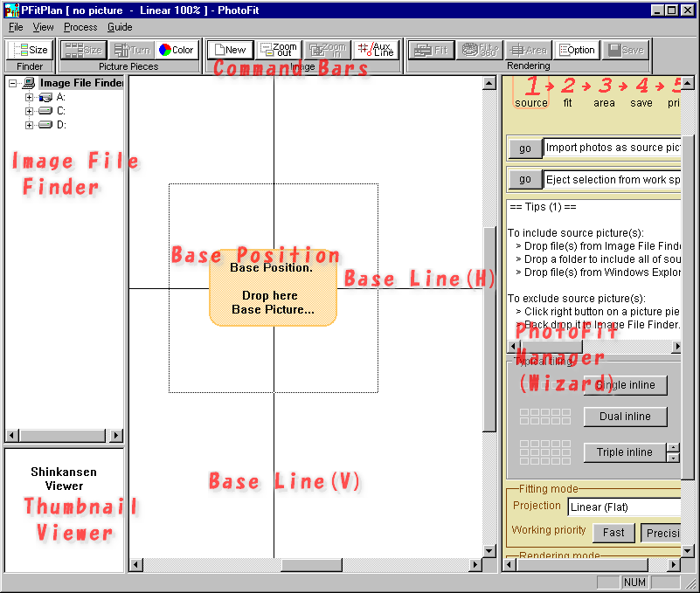This screenshot has width=700, height=593.
Task: Click go for Eject selection from work space
Action: coord(525,179)
